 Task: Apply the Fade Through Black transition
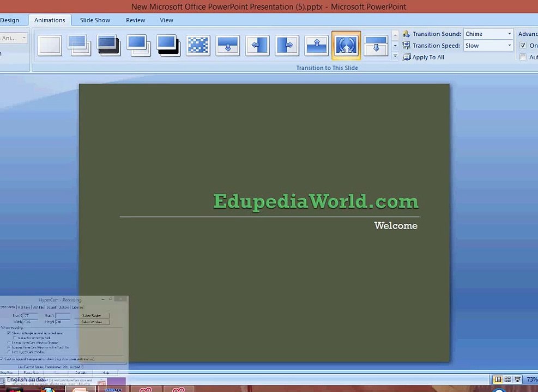coord(109,45)
